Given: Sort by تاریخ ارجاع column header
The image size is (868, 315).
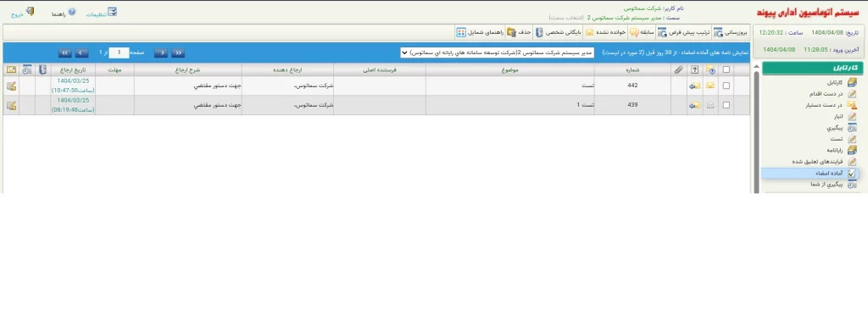Looking at the screenshot, I should click(x=73, y=69).
